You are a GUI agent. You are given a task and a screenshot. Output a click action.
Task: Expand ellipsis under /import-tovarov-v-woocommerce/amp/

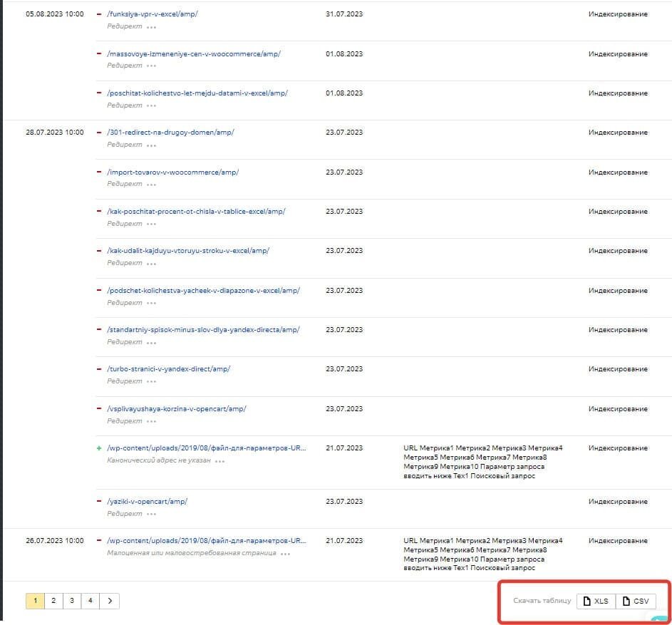[x=151, y=185]
